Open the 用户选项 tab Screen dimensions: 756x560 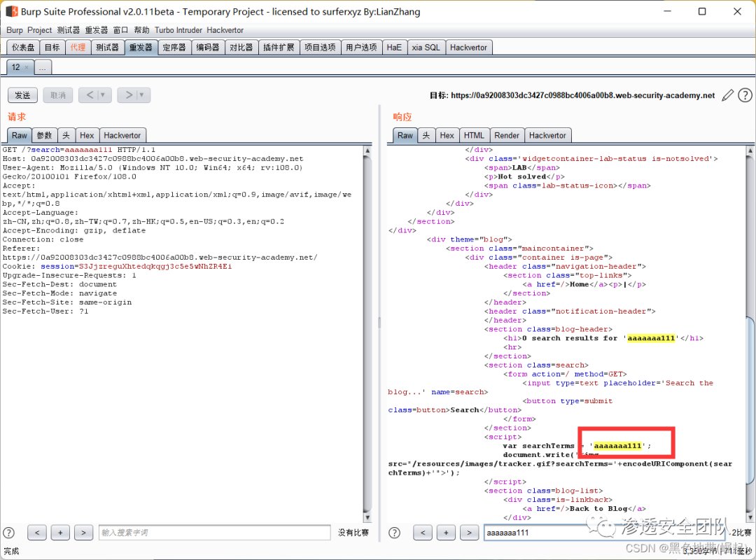[362, 48]
